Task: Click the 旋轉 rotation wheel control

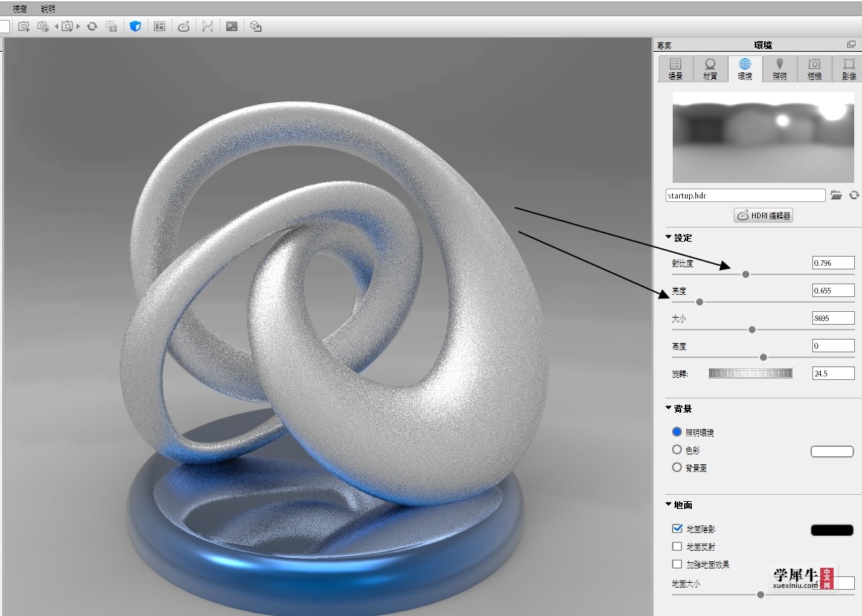Action: [x=751, y=374]
